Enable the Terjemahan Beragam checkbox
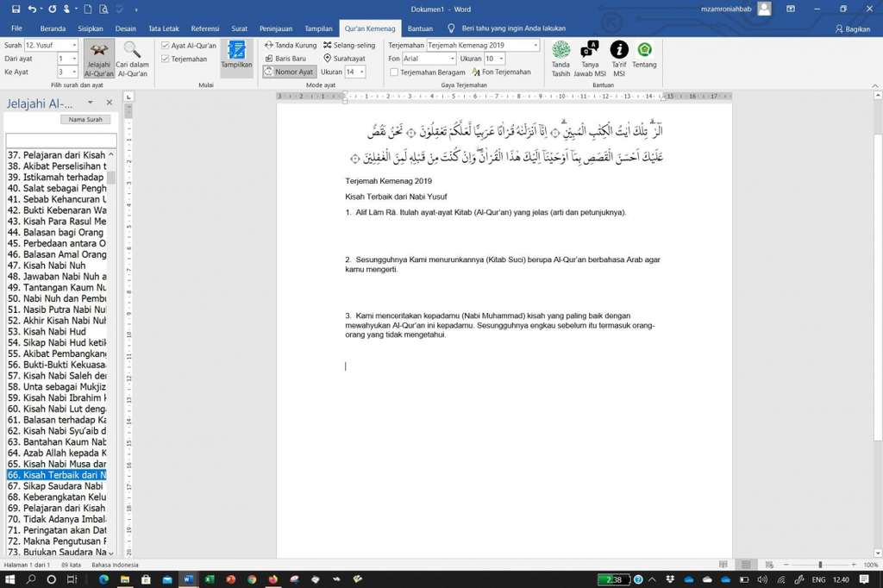Image resolution: width=883 pixels, height=588 pixels. coord(392,72)
